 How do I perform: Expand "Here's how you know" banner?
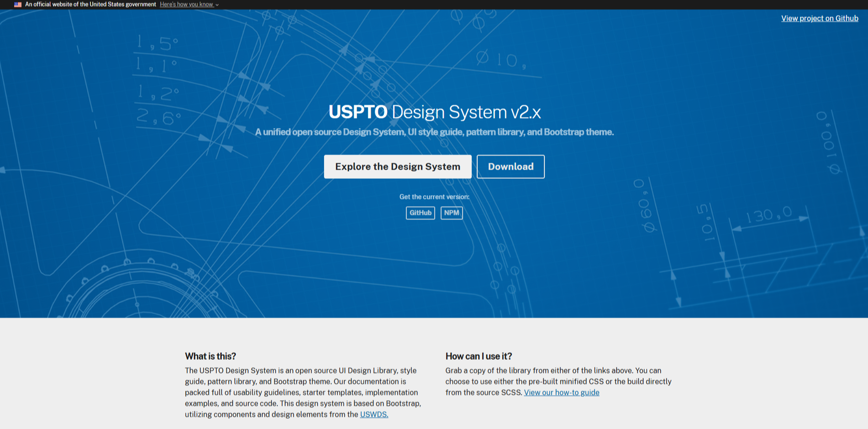(x=189, y=5)
